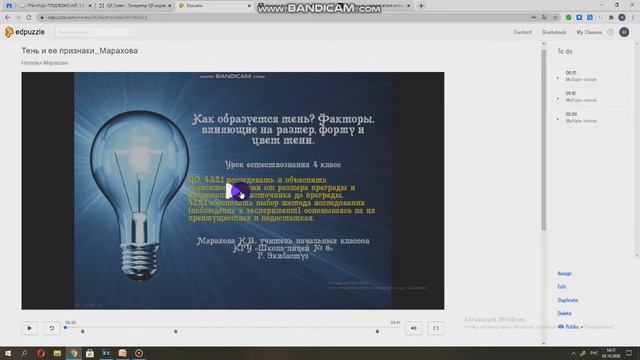Toggle fullscreen for the video player
This screenshot has height=360, width=640.
coord(436,328)
